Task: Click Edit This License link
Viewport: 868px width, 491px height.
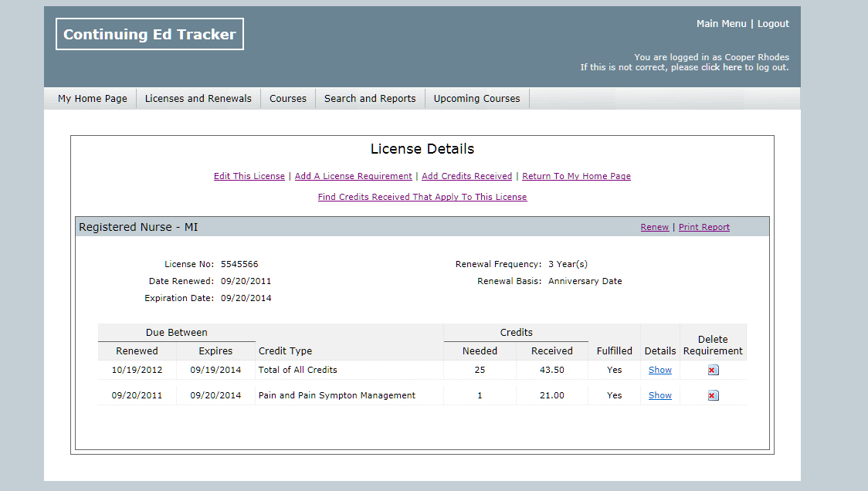Action: (249, 176)
